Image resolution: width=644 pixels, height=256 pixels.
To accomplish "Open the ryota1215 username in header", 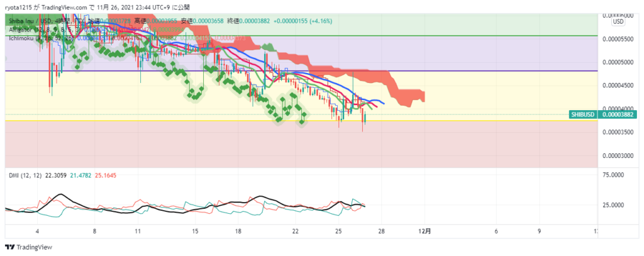I will [19, 7].
